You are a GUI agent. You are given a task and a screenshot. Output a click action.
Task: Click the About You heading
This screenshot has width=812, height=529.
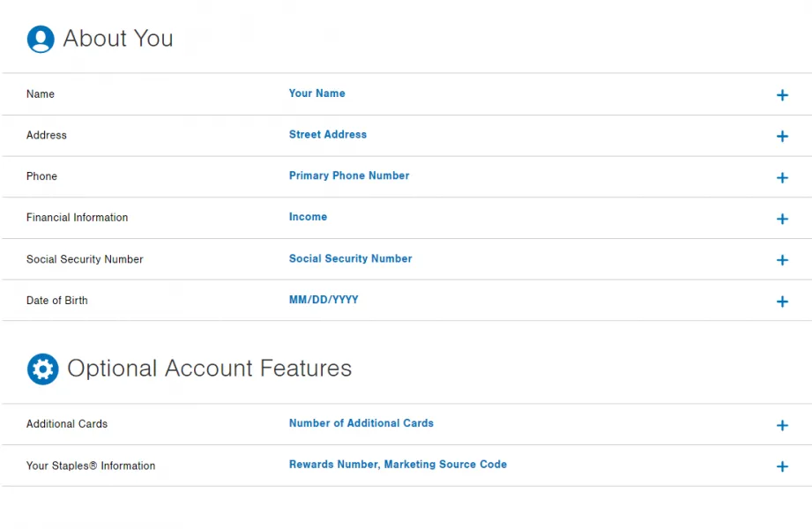(118, 39)
